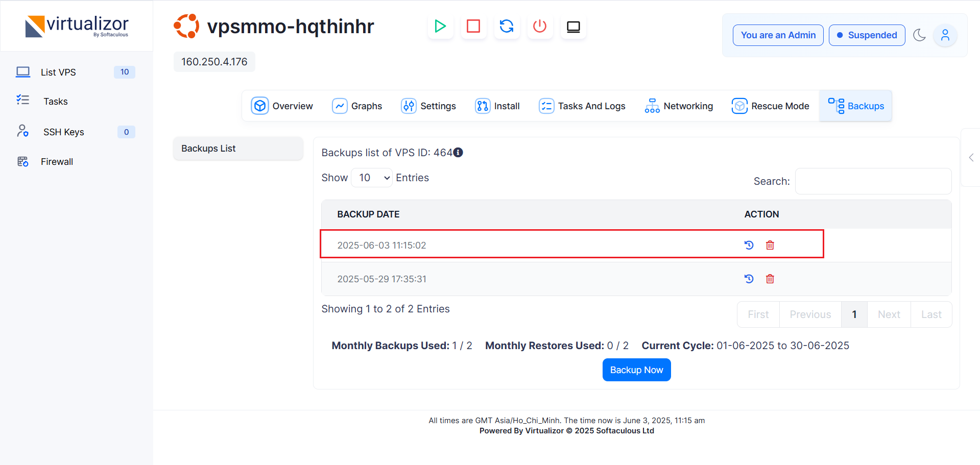Click into the backups Search field

[873, 181]
